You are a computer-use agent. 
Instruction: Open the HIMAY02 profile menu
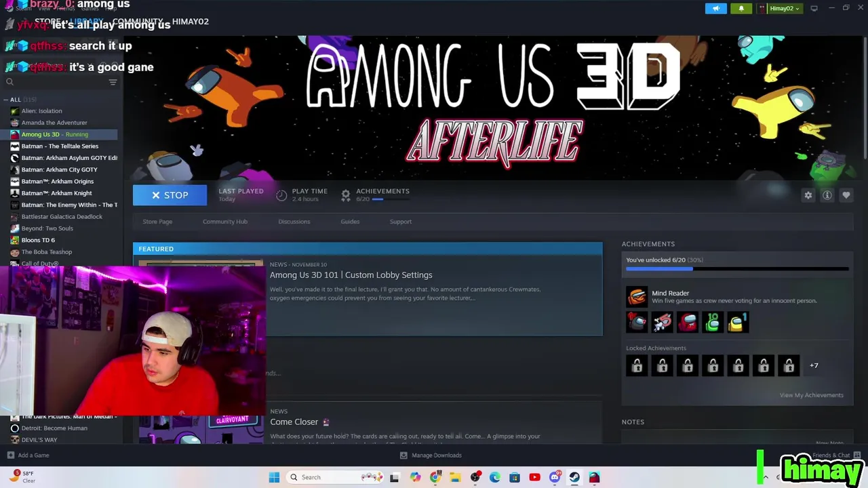tap(191, 22)
